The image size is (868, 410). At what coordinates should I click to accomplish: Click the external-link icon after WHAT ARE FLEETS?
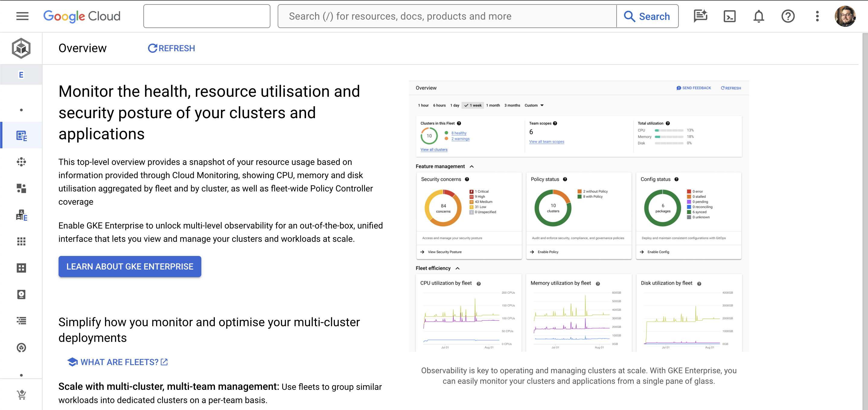tap(164, 362)
